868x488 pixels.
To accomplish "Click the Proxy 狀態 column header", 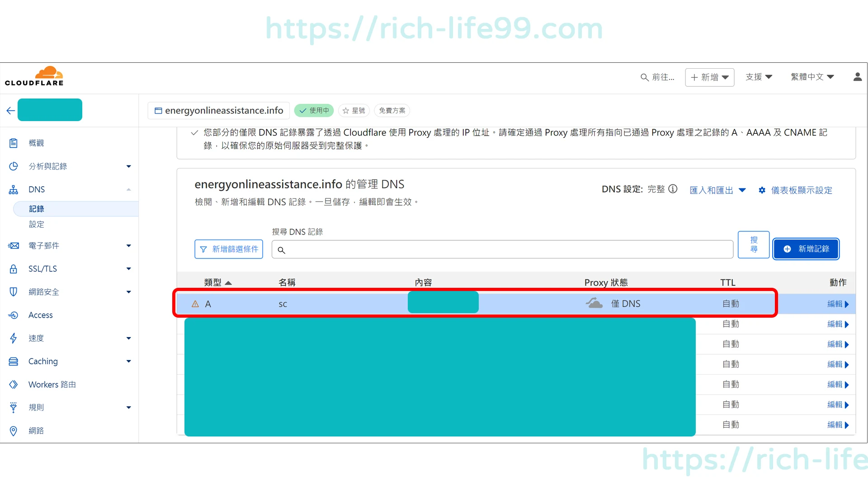I will coord(606,282).
